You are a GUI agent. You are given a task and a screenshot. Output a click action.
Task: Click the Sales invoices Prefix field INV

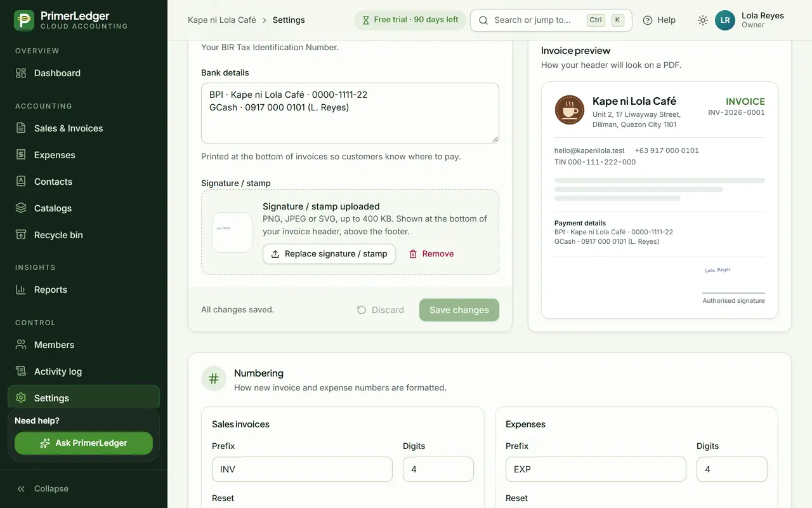click(302, 469)
